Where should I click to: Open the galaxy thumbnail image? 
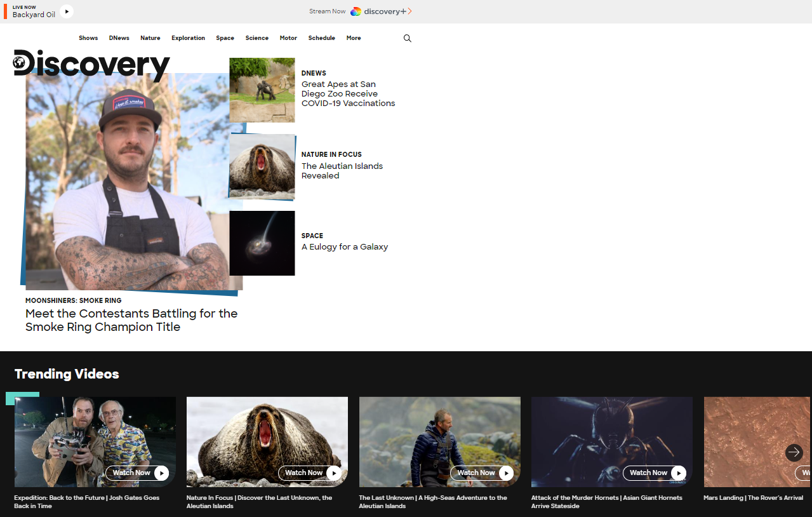click(x=262, y=243)
